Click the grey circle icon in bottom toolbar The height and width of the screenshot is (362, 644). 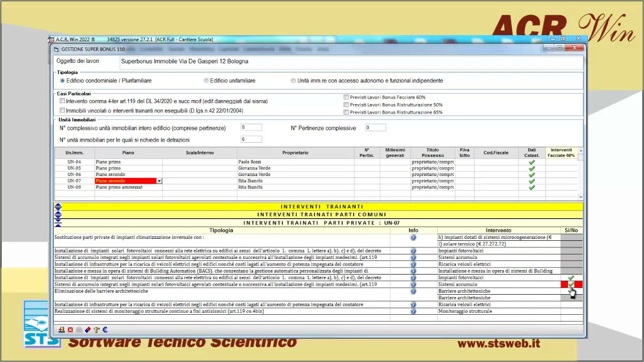[79, 330]
